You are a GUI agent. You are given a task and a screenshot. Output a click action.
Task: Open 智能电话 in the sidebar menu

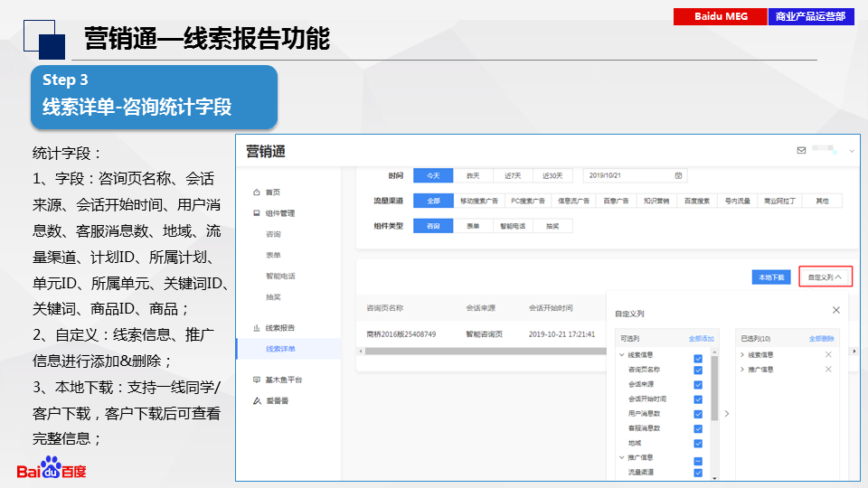tap(280, 276)
